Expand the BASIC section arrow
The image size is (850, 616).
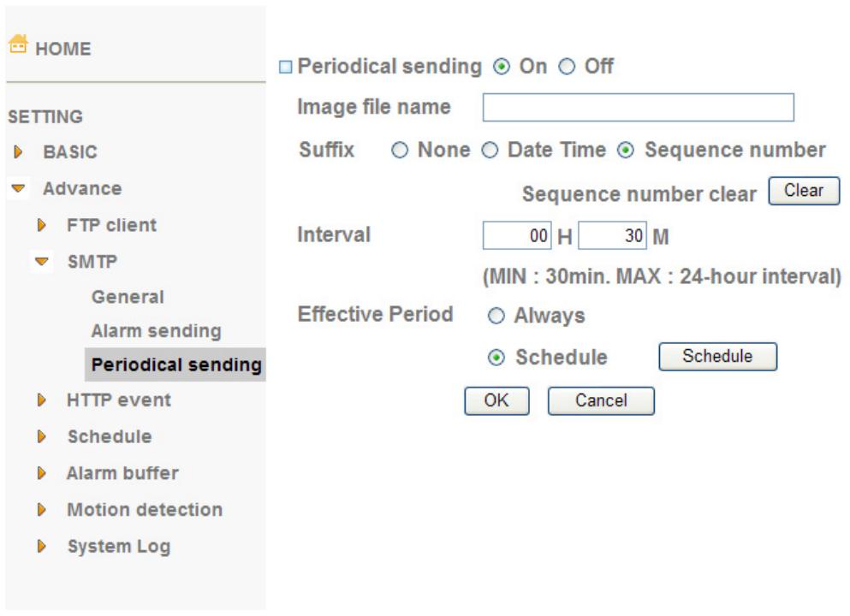pyautogui.click(x=18, y=152)
